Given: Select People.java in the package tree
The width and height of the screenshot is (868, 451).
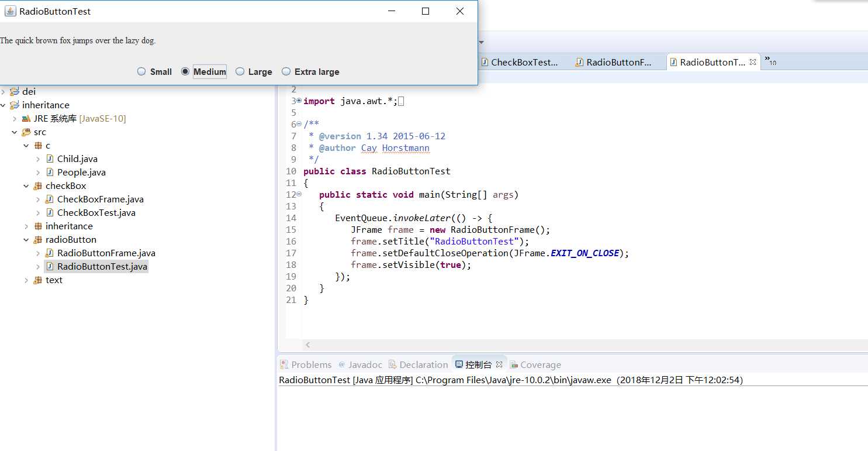Looking at the screenshot, I should pos(81,172).
